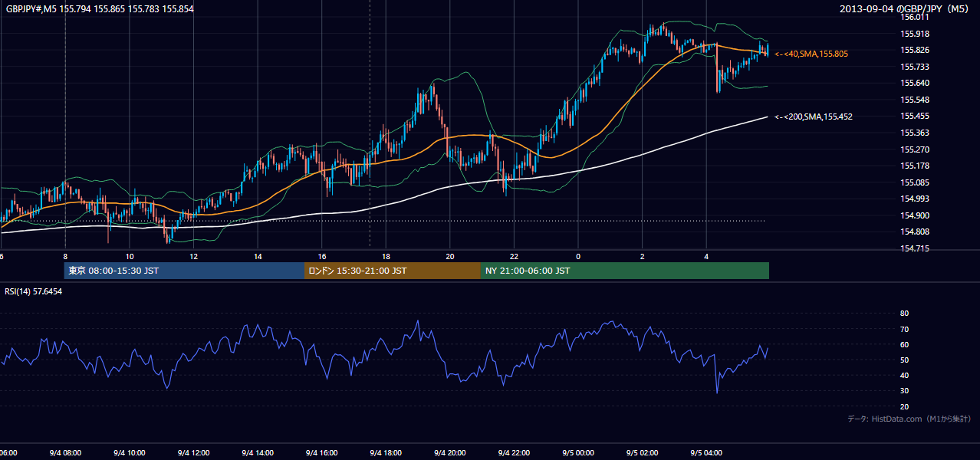Viewport: 980px width, 460px height.
Task: Click hour label 16 under price chart
Action: pyautogui.click(x=322, y=256)
